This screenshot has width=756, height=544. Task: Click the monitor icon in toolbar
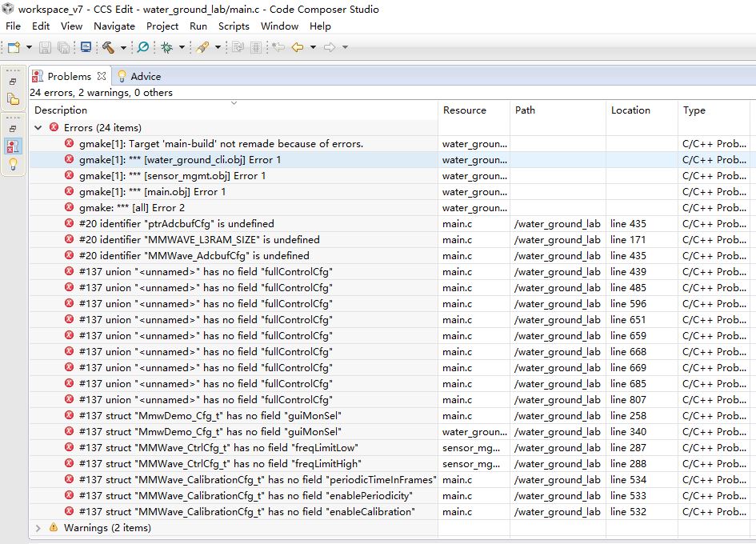coord(86,48)
